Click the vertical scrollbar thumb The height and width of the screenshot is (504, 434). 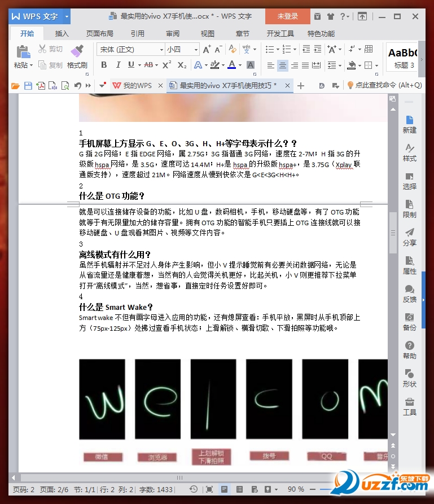(393, 233)
